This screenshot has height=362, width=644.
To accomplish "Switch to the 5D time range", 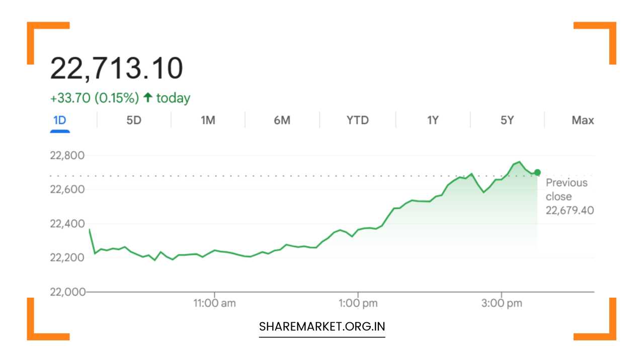I will (133, 120).
